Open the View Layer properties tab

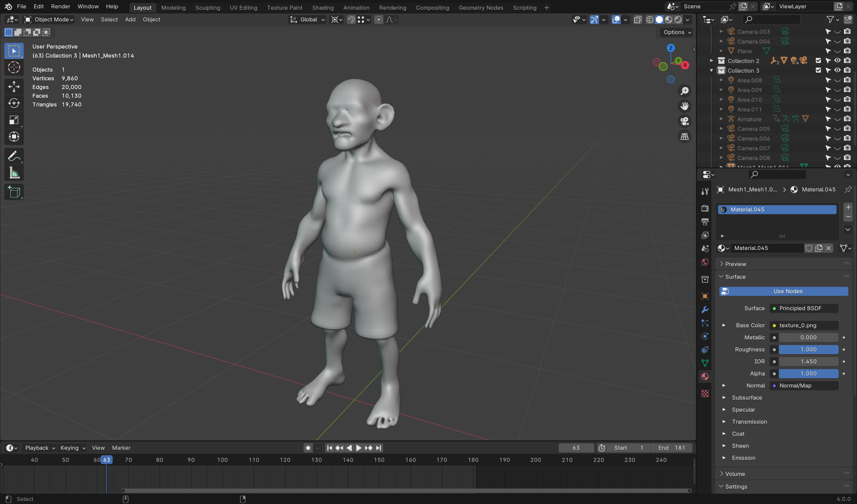point(705,235)
